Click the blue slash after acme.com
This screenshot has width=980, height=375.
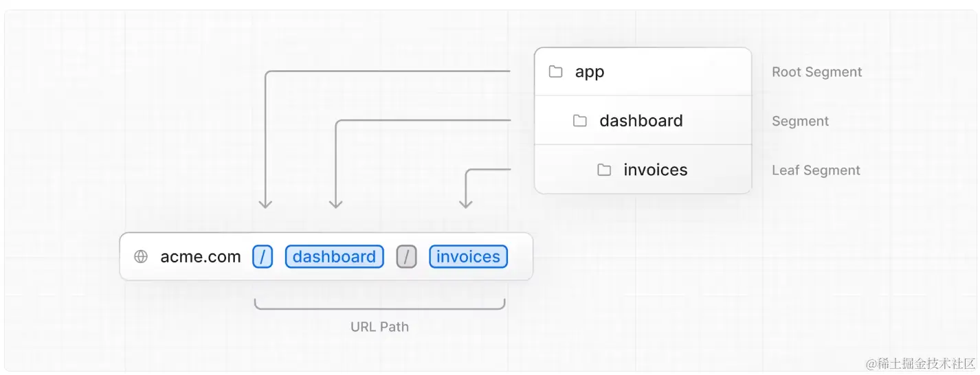point(263,257)
